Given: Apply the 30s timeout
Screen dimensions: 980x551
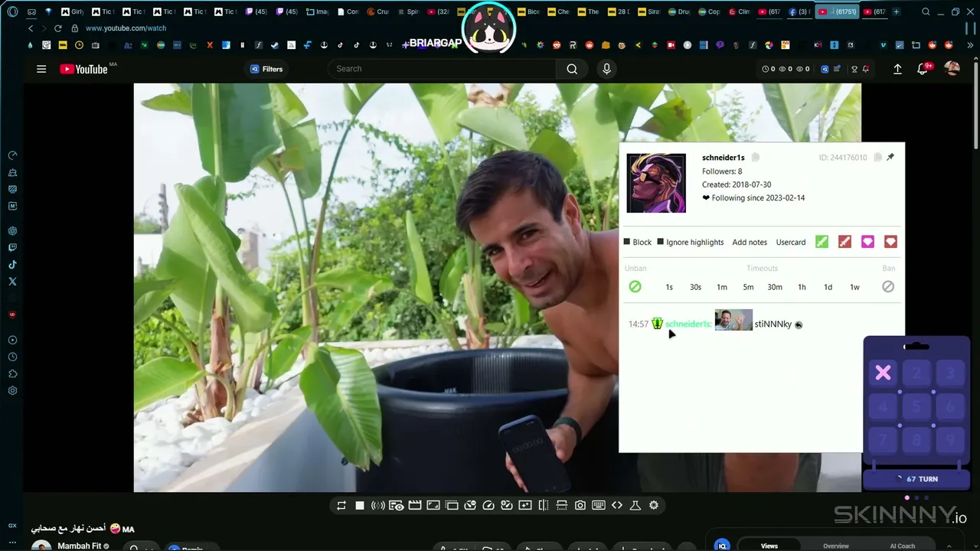Looking at the screenshot, I should [695, 287].
